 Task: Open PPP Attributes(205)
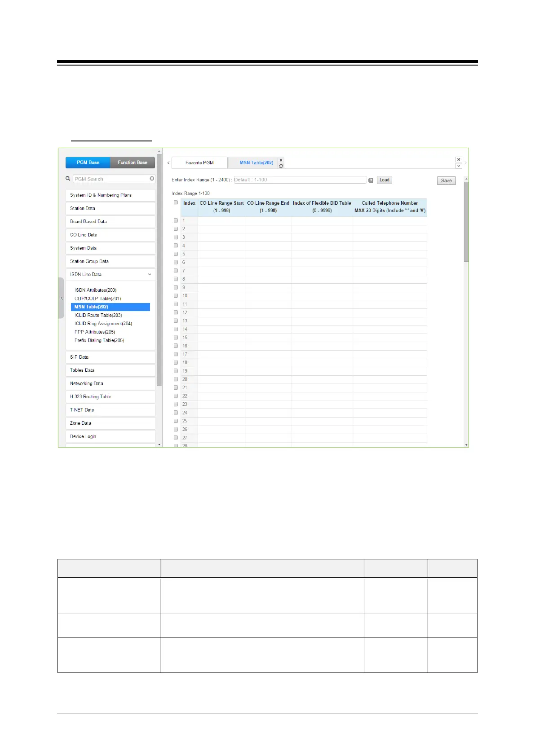click(x=95, y=332)
